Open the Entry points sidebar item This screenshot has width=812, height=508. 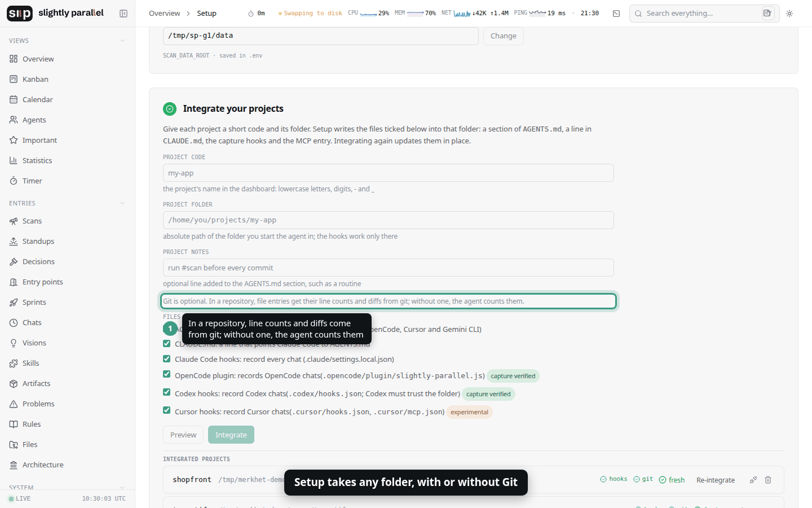coord(68,282)
